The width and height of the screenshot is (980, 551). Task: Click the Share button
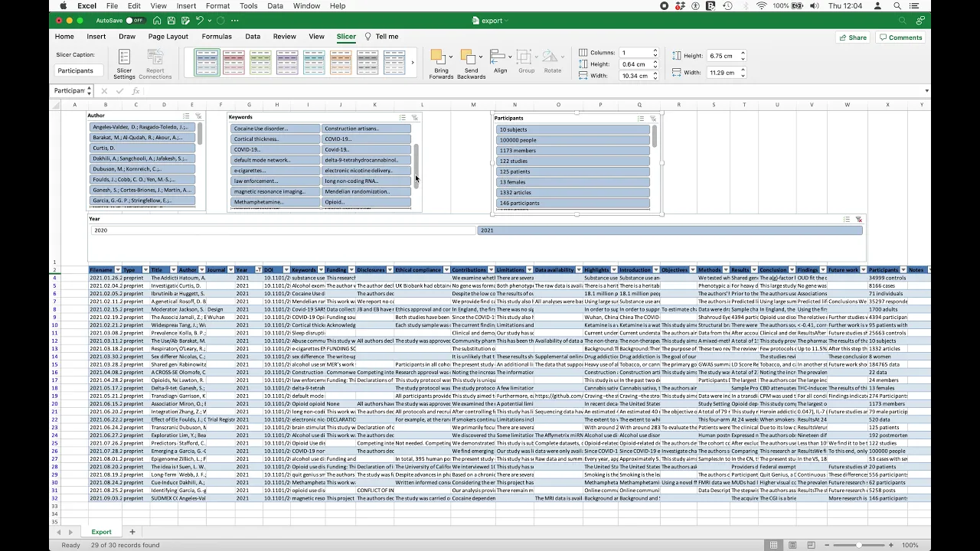853,37
